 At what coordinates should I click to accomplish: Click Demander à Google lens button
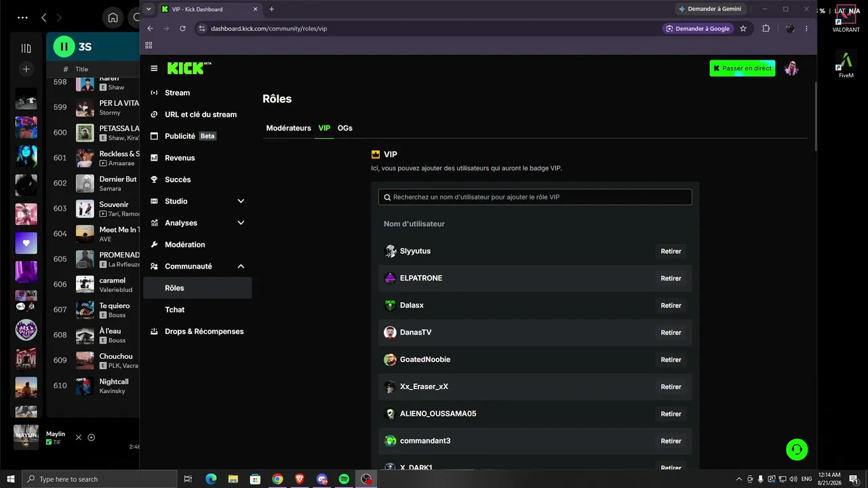coord(698,28)
